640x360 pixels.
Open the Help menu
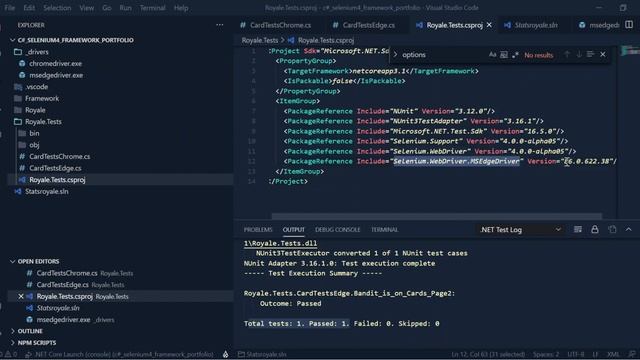tap(181, 8)
